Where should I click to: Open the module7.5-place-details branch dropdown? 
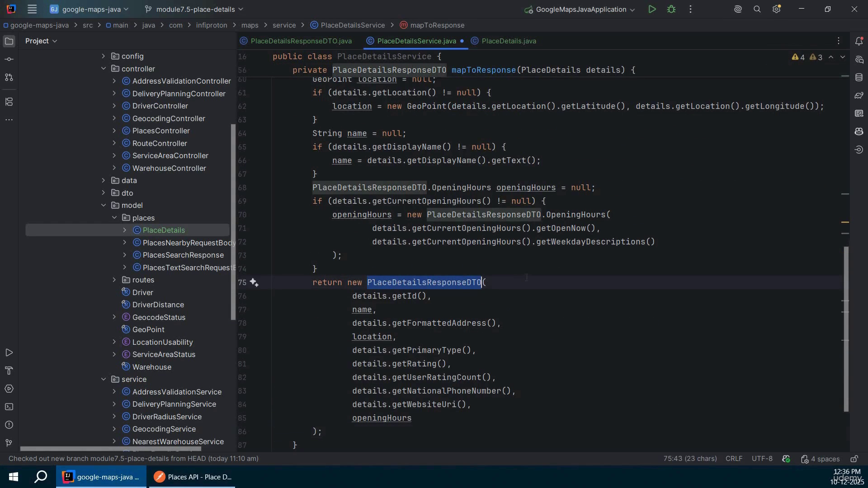click(194, 9)
